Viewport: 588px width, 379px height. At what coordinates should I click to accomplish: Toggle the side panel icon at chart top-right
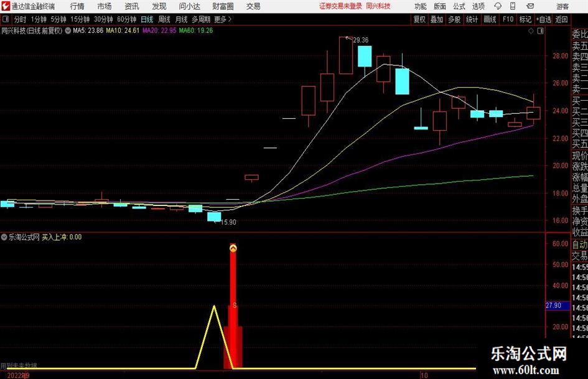coord(540,31)
